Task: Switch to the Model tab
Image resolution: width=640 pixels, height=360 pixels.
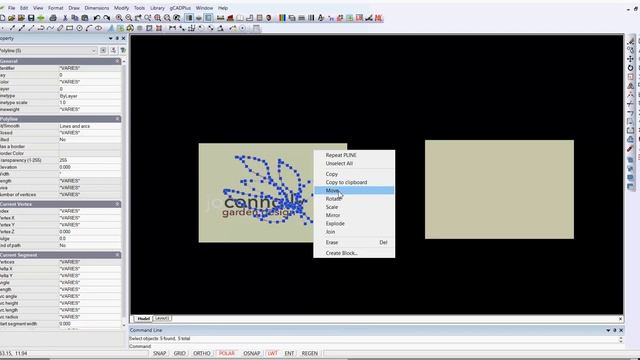Action: [x=143, y=318]
